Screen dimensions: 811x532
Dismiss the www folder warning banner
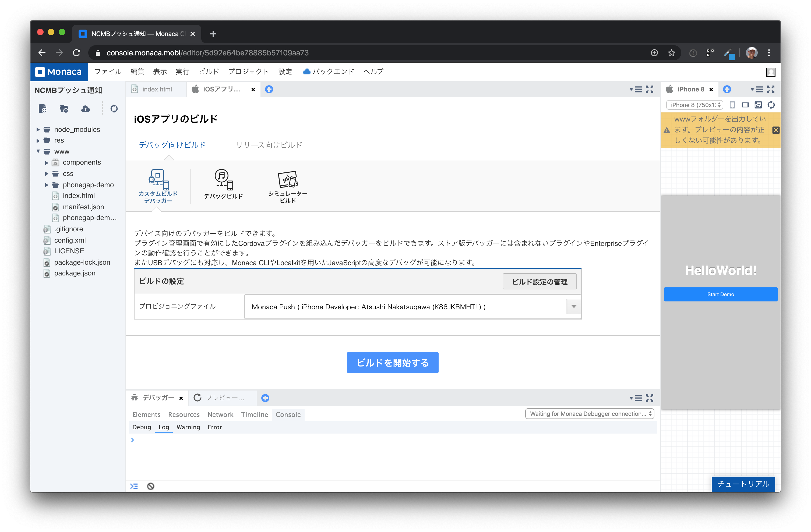pyautogui.click(x=776, y=130)
